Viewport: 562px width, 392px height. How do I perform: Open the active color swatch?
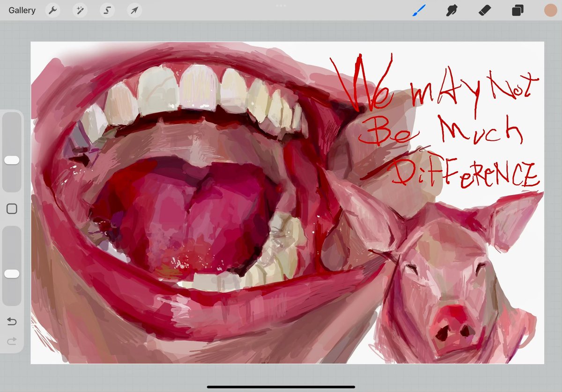[x=551, y=10]
